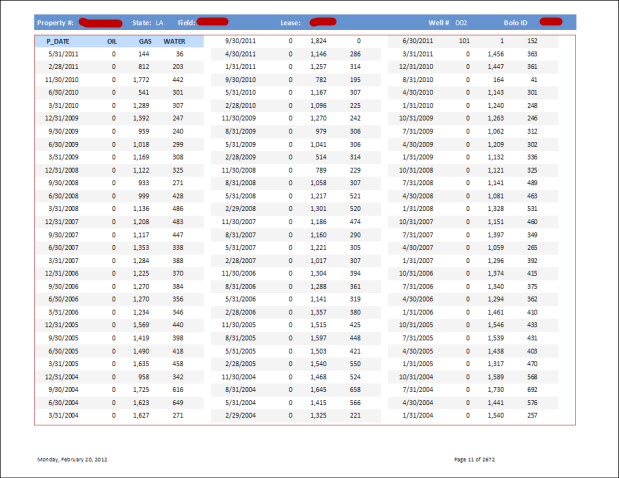This screenshot has height=478, width=619.
Task: Click gas value 1,353 in 6/30/2007 row
Action: 141,247
